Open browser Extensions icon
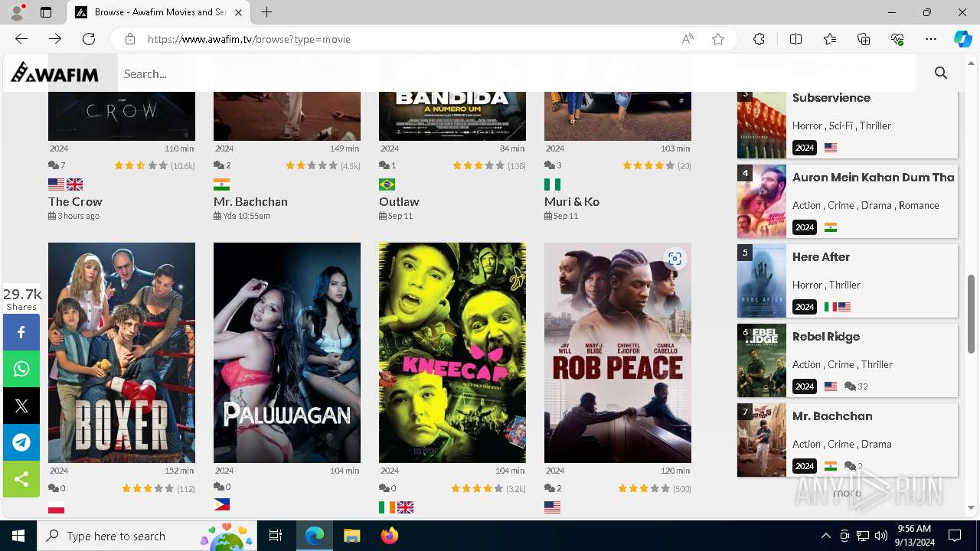The height and width of the screenshot is (551, 980). point(759,39)
